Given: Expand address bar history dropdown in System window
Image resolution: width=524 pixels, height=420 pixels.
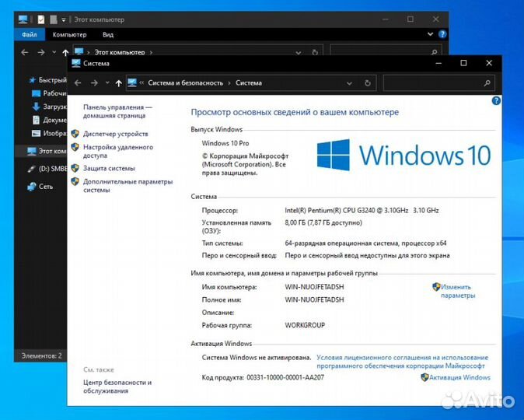Looking at the screenshot, I should click(350, 83).
